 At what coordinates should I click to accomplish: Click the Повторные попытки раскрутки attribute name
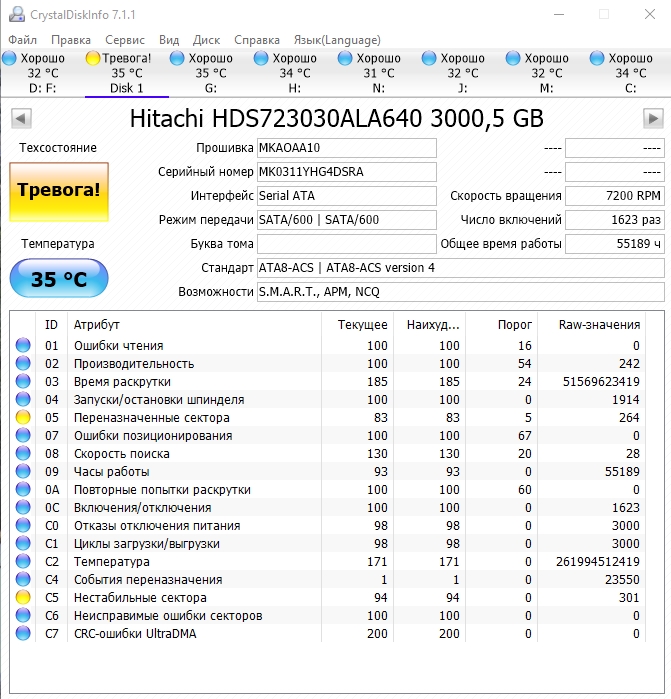click(162, 490)
